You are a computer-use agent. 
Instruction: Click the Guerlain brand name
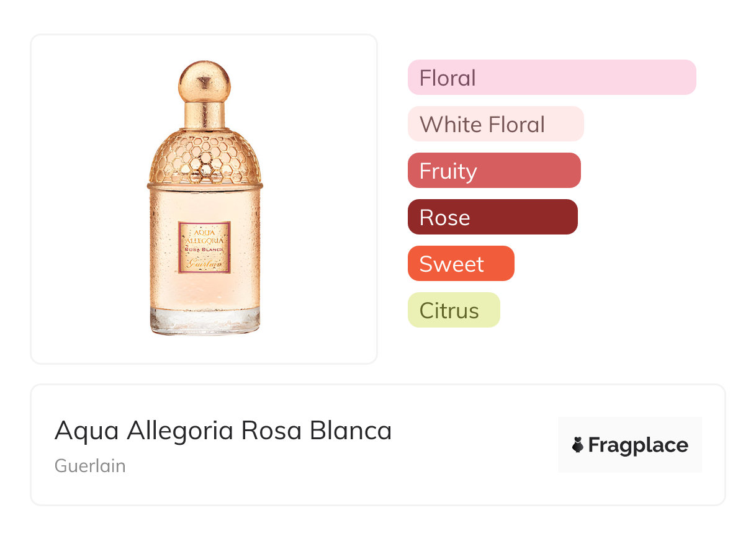(90, 466)
